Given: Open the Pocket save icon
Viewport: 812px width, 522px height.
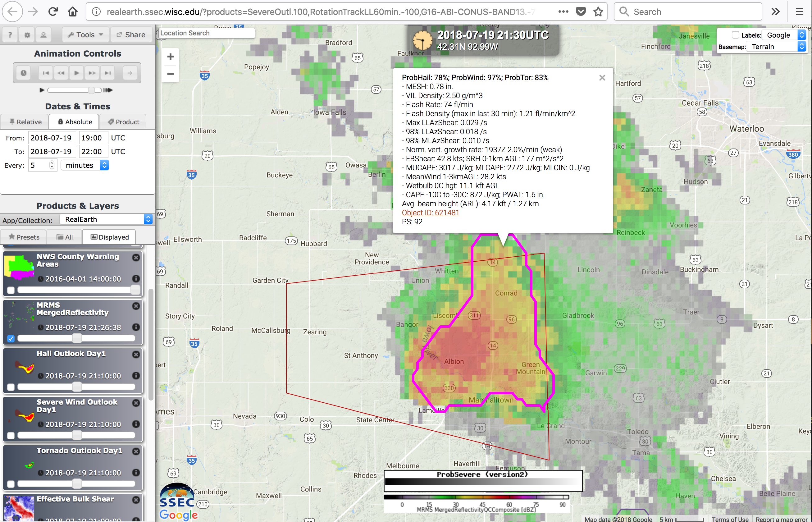Looking at the screenshot, I should (x=581, y=12).
